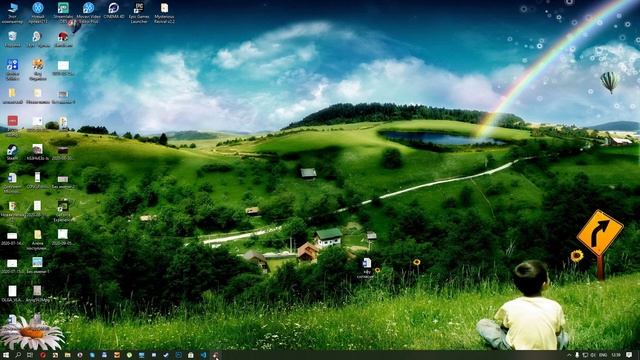Open the Корзина recycle bin icon

12,39
